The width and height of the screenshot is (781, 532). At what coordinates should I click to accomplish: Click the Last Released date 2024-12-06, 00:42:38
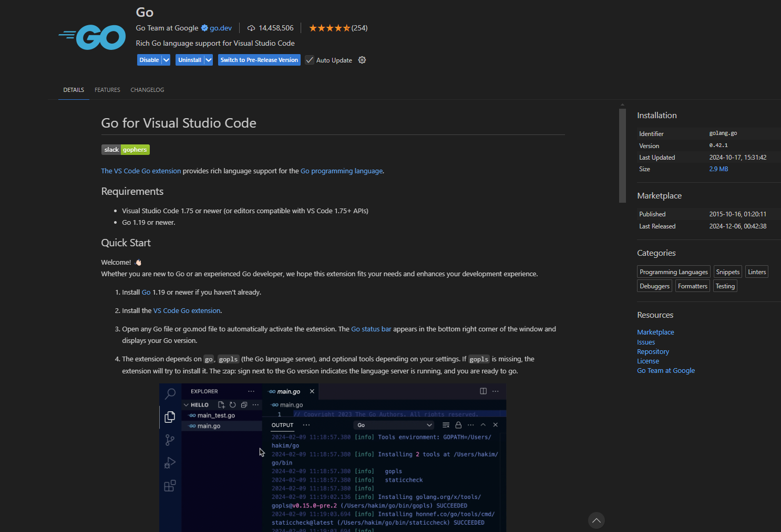(738, 226)
